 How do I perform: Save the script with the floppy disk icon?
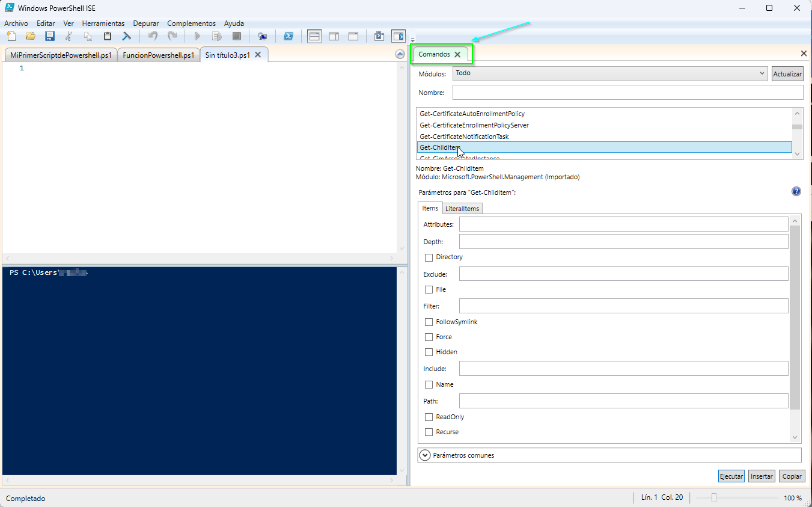click(50, 37)
